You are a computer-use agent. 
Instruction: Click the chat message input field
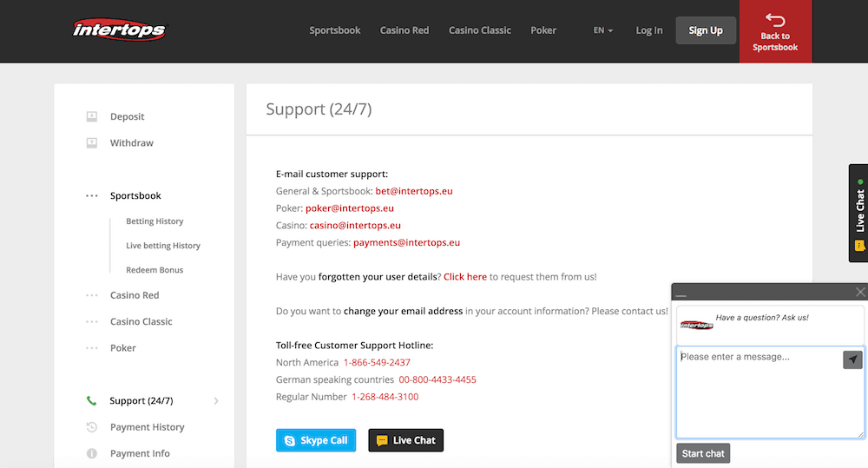770,392
